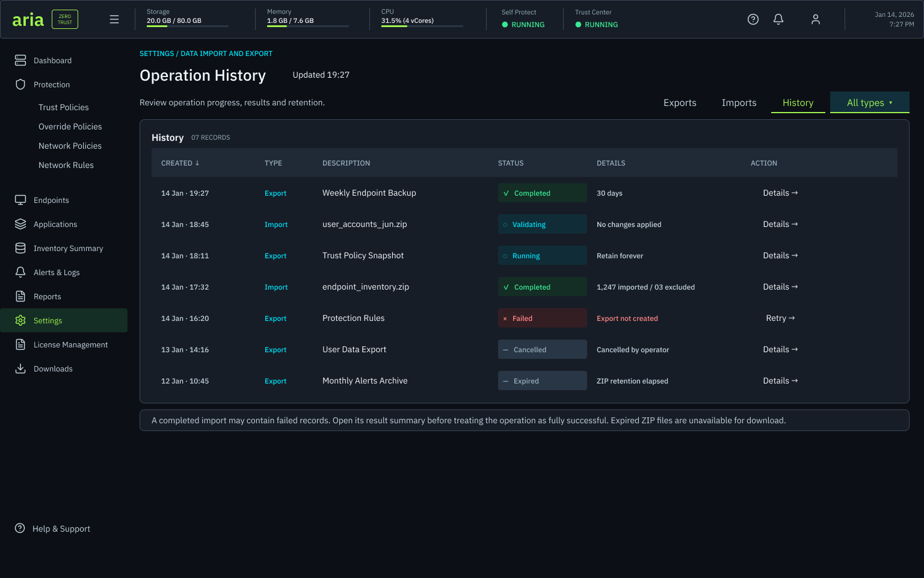Open the All types filter dropdown
Screen dimensions: 924x578
coord(870,102)
